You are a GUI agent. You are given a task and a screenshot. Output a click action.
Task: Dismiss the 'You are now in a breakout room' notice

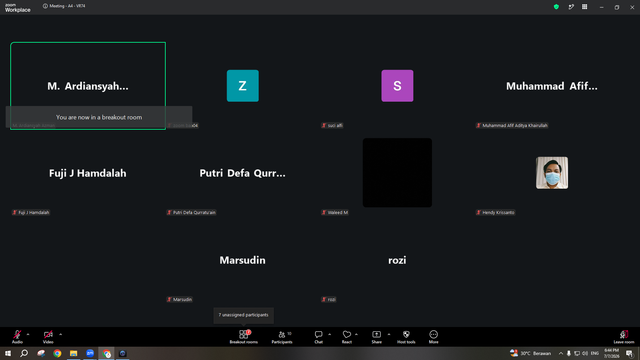click(99, 117)
